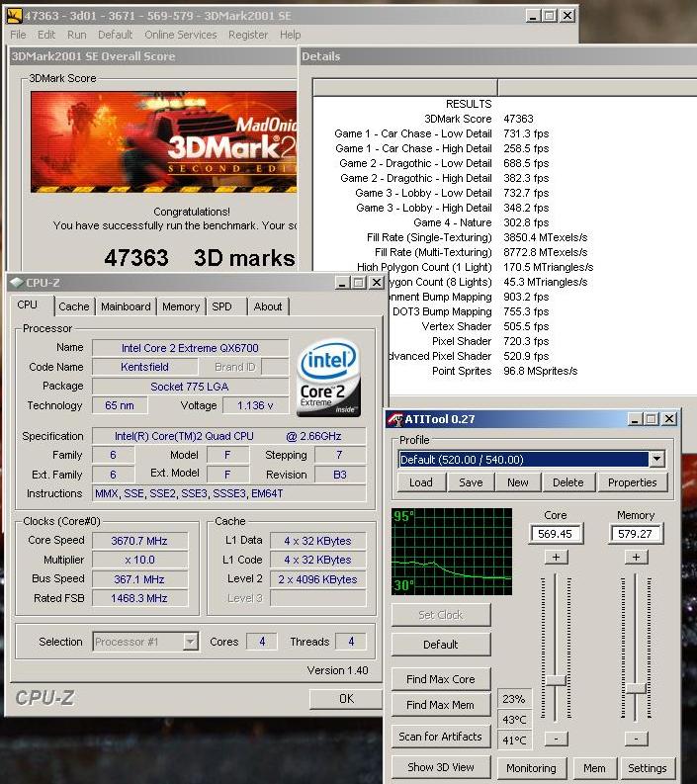Click Show 3D View
The image size is (697, 784).
tap(441, 767)
